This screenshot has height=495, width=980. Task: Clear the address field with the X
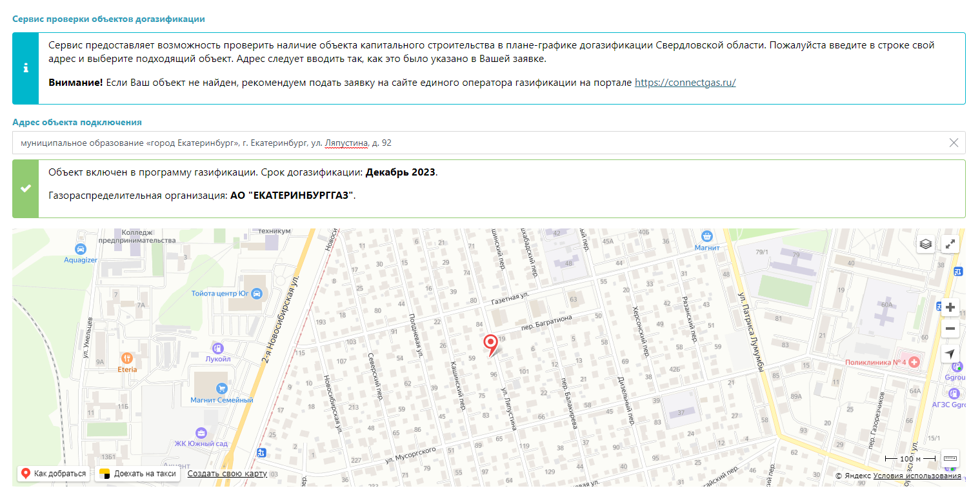(x=953, y=143)
